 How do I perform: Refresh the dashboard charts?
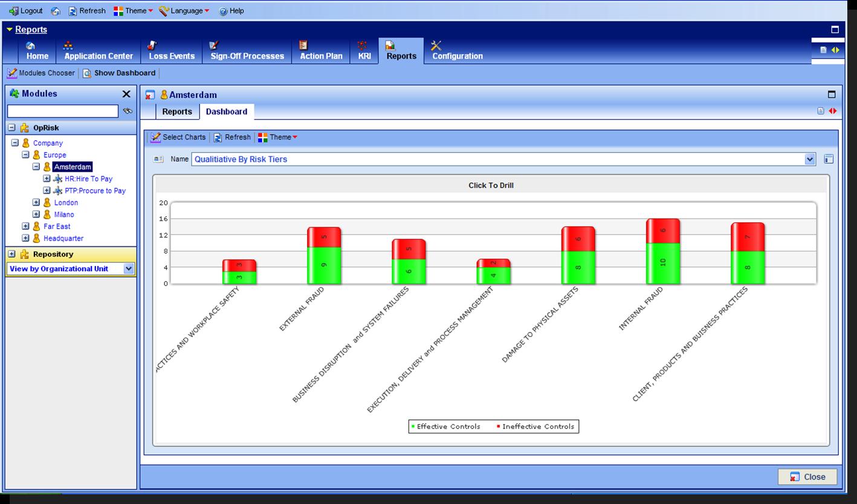pos(232,137)
